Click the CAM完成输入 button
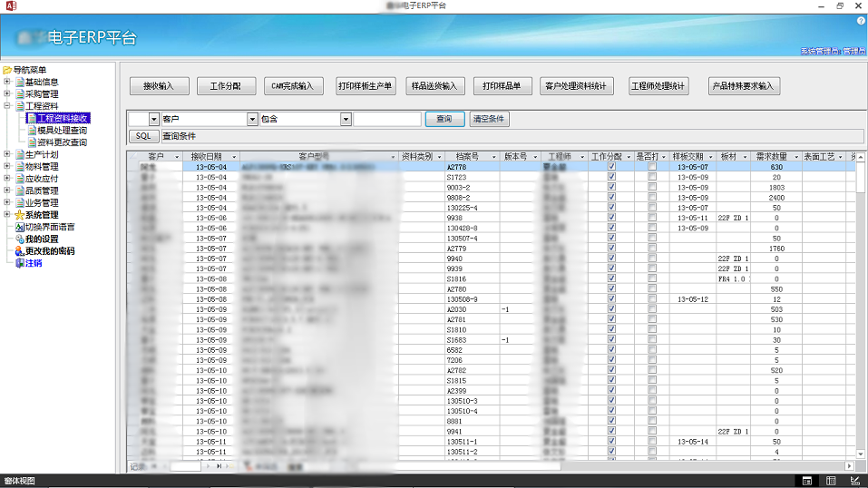 tap(293, 86)
